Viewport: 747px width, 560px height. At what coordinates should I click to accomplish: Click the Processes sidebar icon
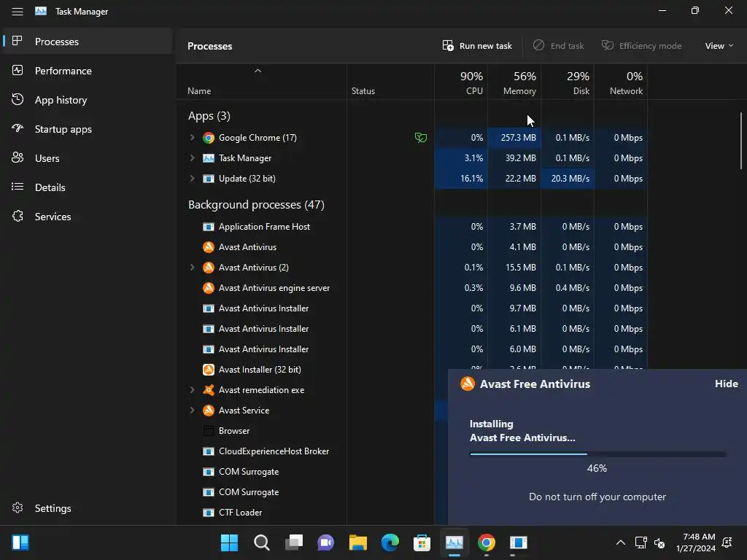pyautogui.click(x=18, y=41)
